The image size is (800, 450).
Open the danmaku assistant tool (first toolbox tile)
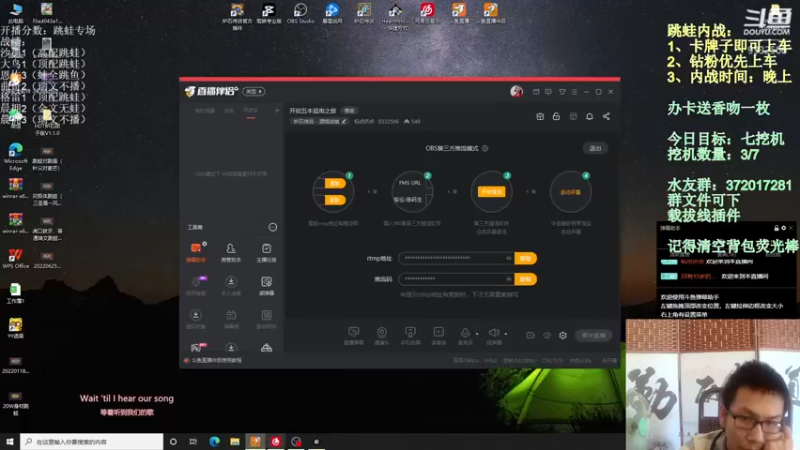tap(196, 252)
